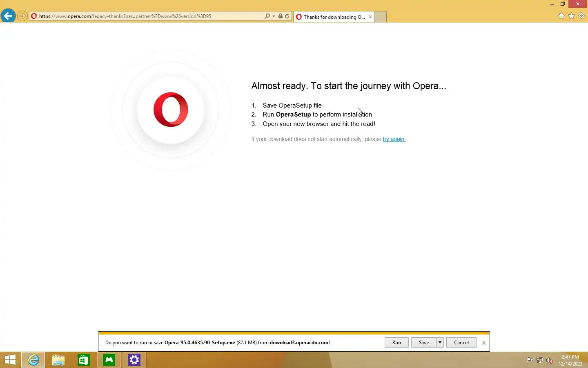
Task: Click the network tray icon
Action: (x=540, y=360)
